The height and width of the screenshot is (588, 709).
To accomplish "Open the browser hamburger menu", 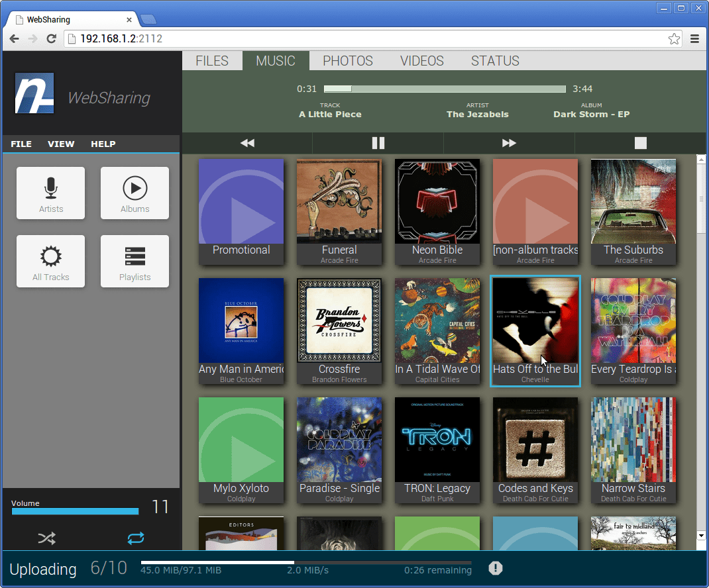I will 694,39.
